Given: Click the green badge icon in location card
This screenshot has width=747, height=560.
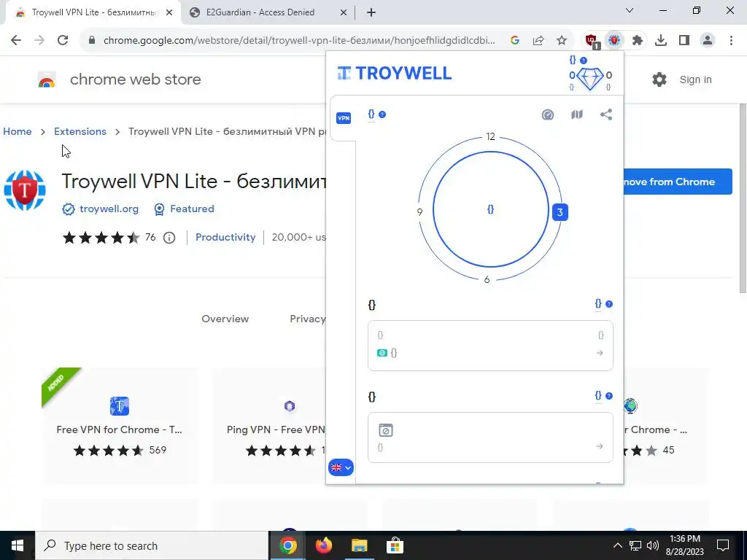Looking at the screenshot, I should tap(382, 353).
